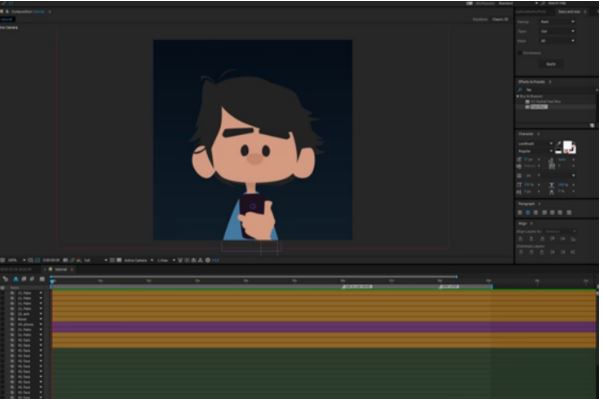Click the exposure reset icon in viewer bar
The image size is (603, 399).
click(x=208, y=260)
